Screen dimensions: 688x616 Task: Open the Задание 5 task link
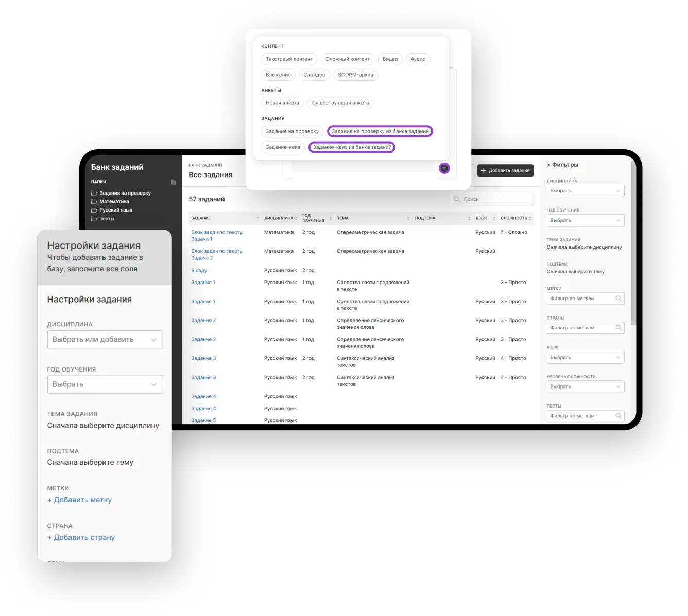click(203, 420)
